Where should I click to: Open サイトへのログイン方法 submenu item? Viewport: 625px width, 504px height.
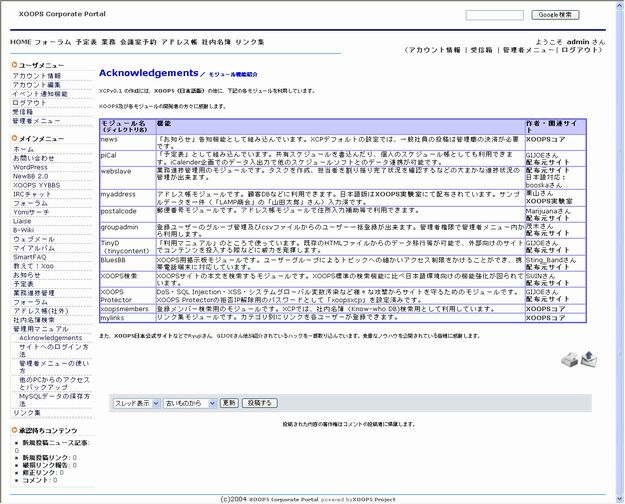pos(54,350)
